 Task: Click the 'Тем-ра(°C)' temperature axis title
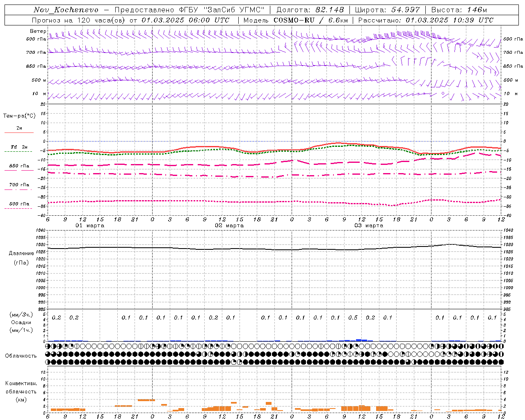[x=19, y=116]
